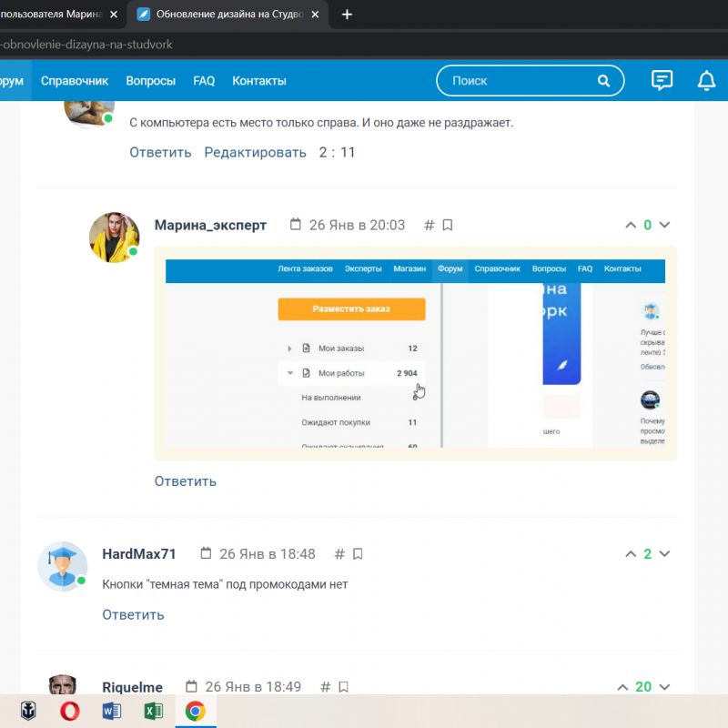Viewport: 728px width, 728px height.
Task: Copy the hash link of HardMax71's comment
Action: pyautogui.click(x=339, y=554)
